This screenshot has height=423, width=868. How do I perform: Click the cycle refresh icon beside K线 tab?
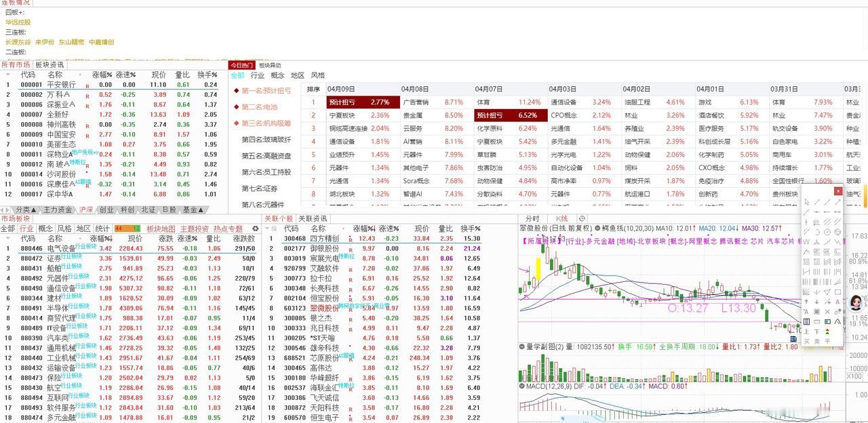[x=583, y=219]
